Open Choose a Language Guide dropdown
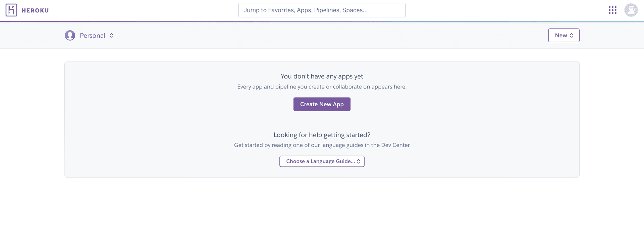The image size is (644, 231). [x=322, y=161]
